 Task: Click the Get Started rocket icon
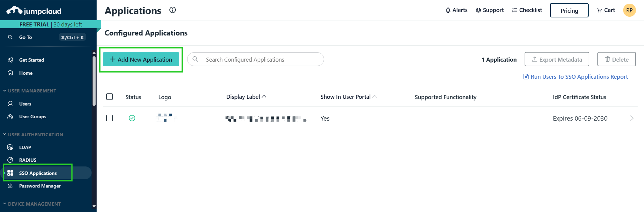point(10,60)
